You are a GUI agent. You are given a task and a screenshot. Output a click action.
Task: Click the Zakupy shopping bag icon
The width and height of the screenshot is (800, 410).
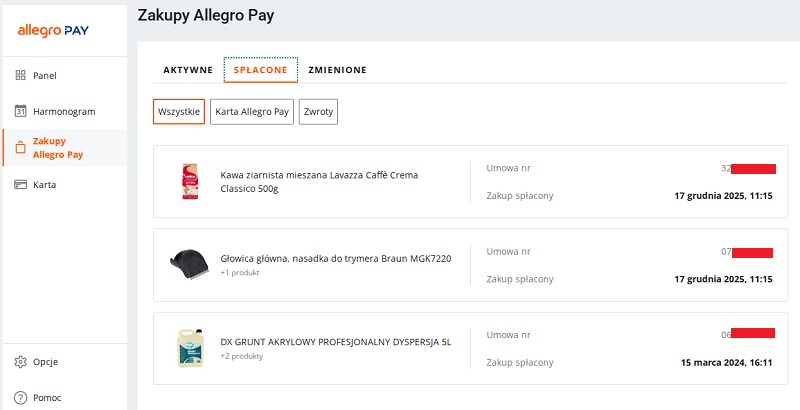click(20, 148)
